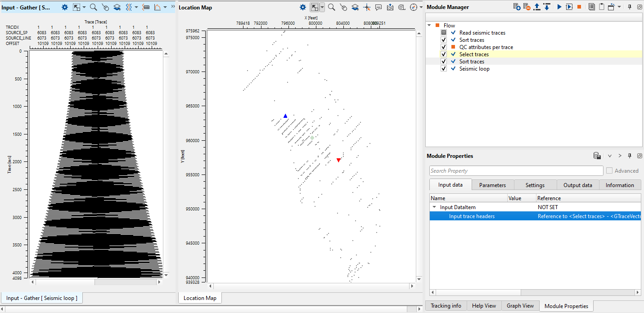Toggle the Read seismic traces checkbox

point(444,33)
